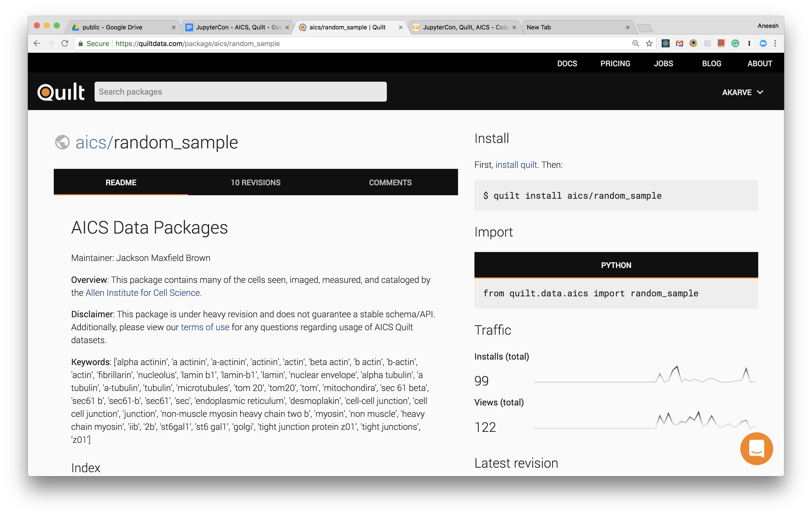Select the PYTHON import tab

click(x=616, y=265)
